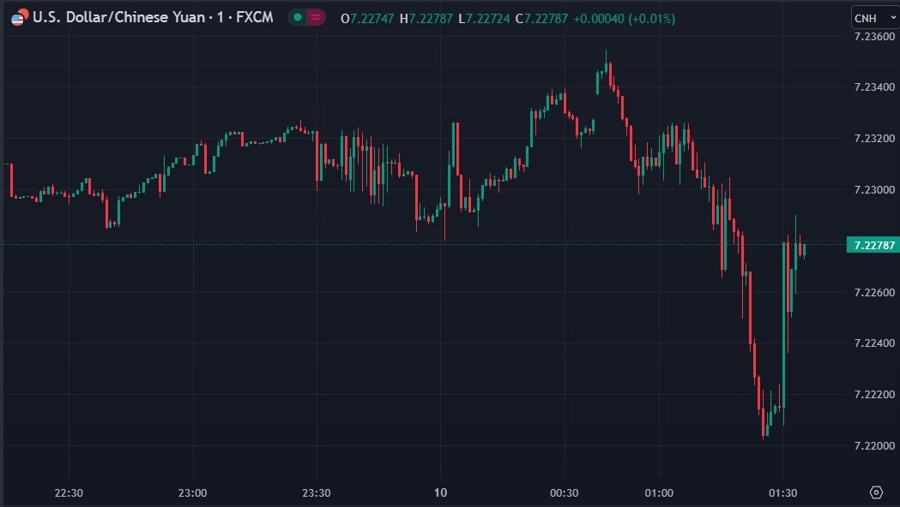Click the 00:30 time axis label
This screenshot has width=900, height=507.
[x=564, y=493]
